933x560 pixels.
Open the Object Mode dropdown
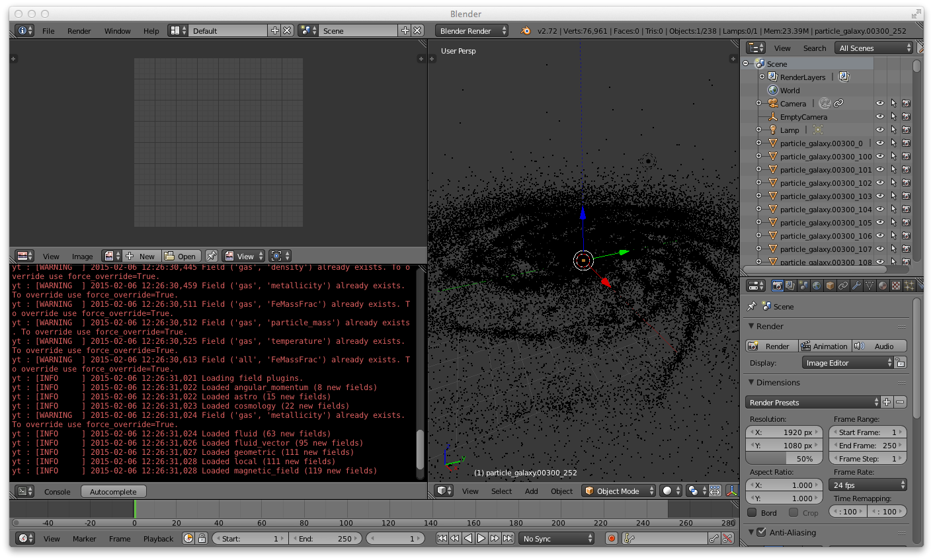619,491
